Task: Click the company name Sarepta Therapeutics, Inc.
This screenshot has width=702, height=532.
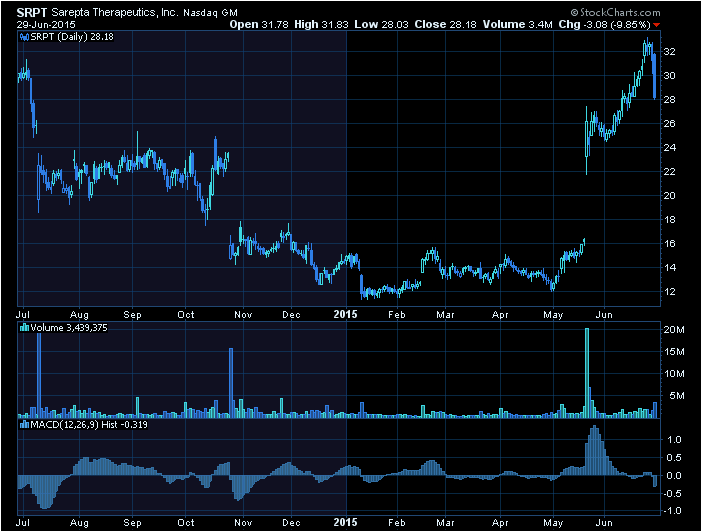Action: (x=115, y=13)
